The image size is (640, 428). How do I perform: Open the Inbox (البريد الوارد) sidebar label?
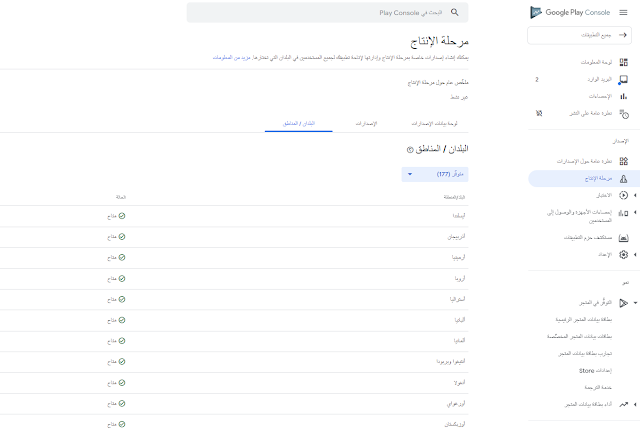[600, 80]
